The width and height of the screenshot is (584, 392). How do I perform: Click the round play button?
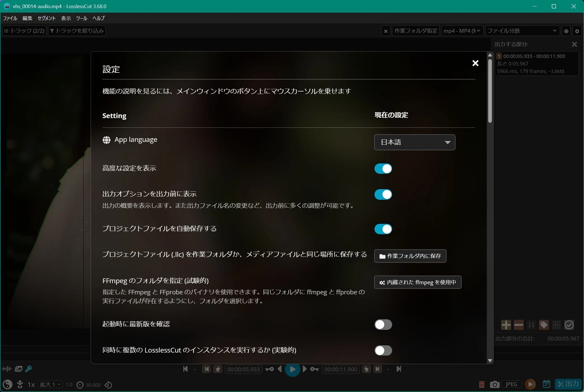click(x=292, y=369)
